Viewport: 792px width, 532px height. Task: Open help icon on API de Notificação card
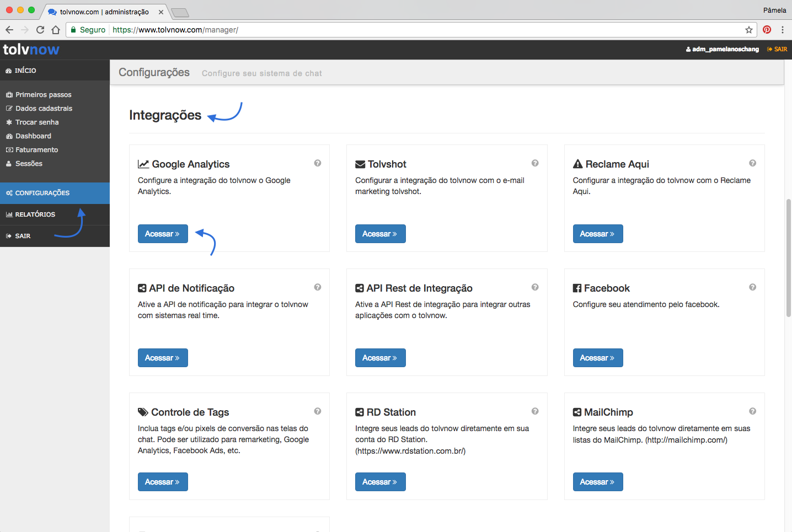[x=318, y=287]
